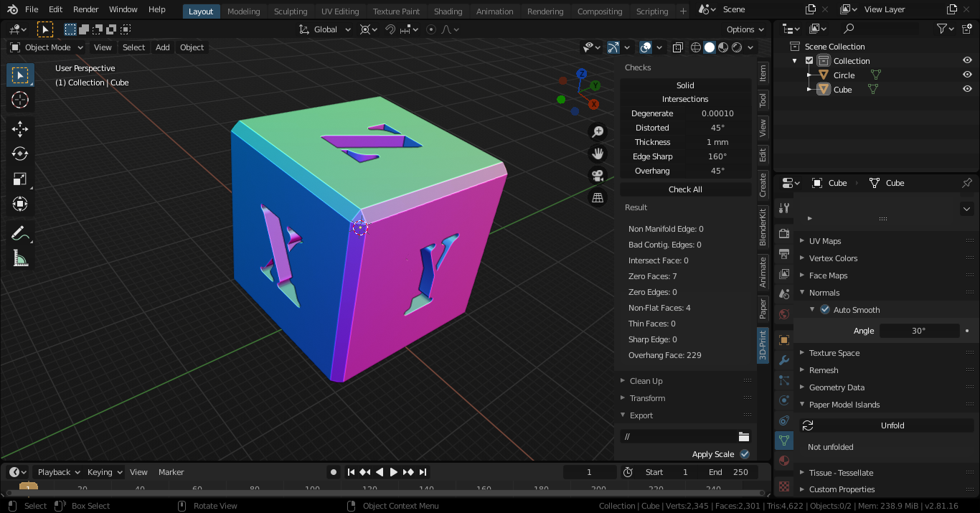Click the Unfold button
Image resolution: width=980 pixels, height=513 pixels.
892,425
